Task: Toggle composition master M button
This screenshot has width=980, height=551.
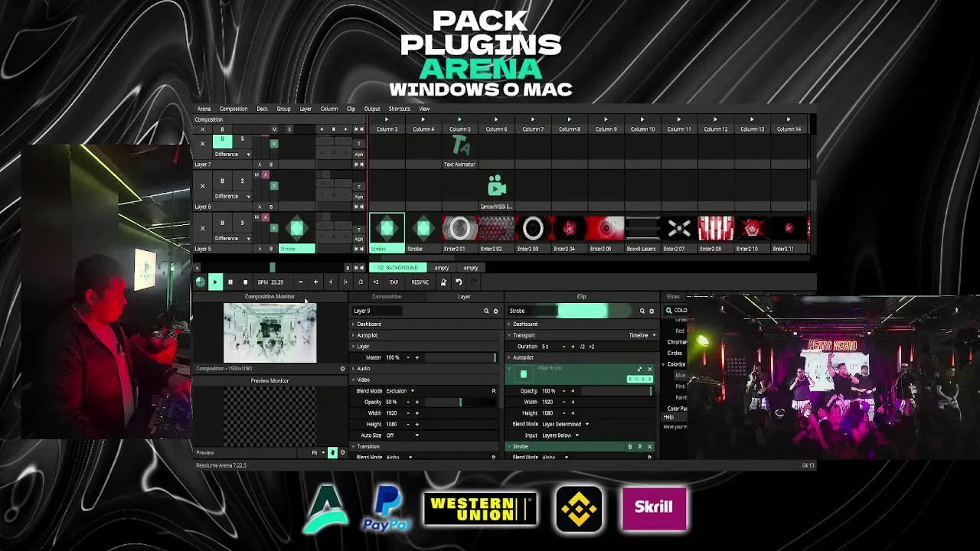Action: [274, 129]
